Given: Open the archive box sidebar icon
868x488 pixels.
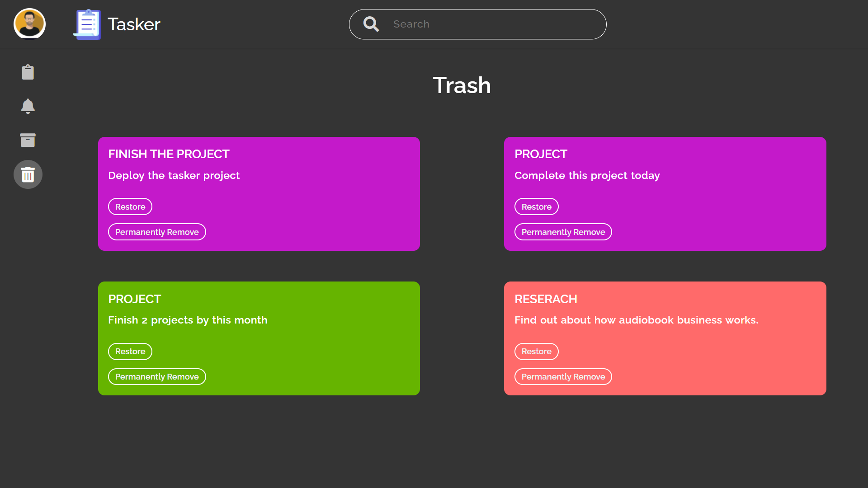Looking at the screenshot, I should click(x=28, y=140).
